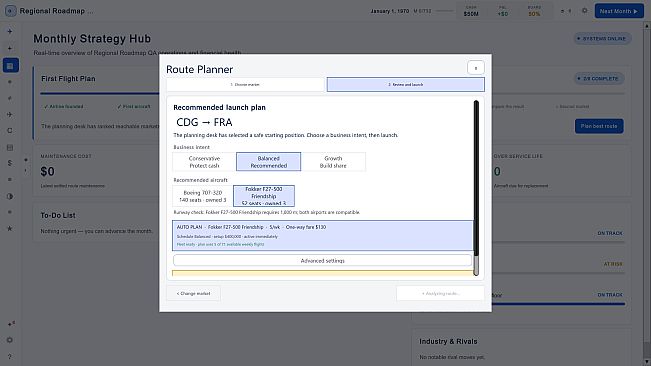Click the circular refresh icon in sidebar
Viewport: 651px width, 366px height.
pyautogui.click(x=10, y=131)
